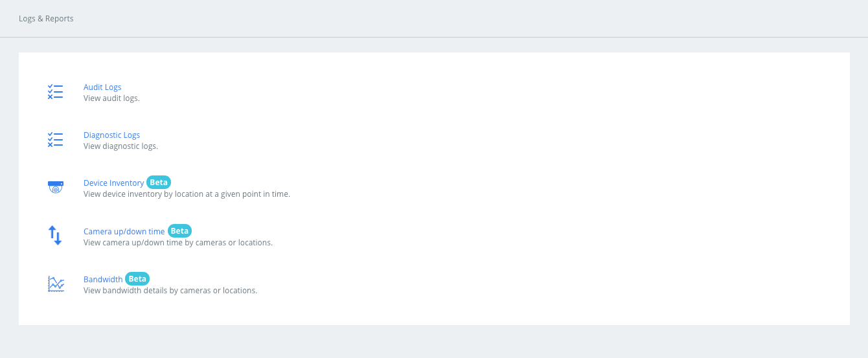Open the Audit Logs link

coord(102,87)
